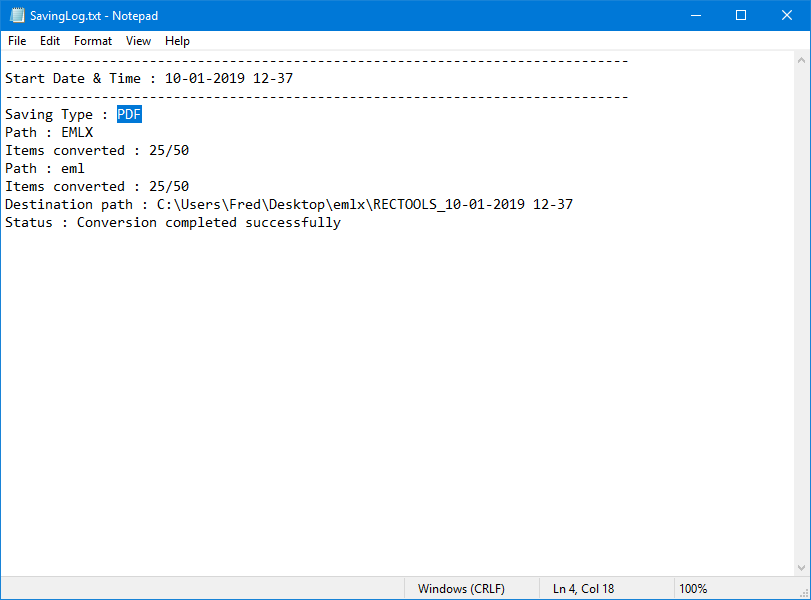This screenshot has width=811, height=600.
Task: Click the 'Saving Type' label text
Action: pyautogui.click(x=49, y=114)
